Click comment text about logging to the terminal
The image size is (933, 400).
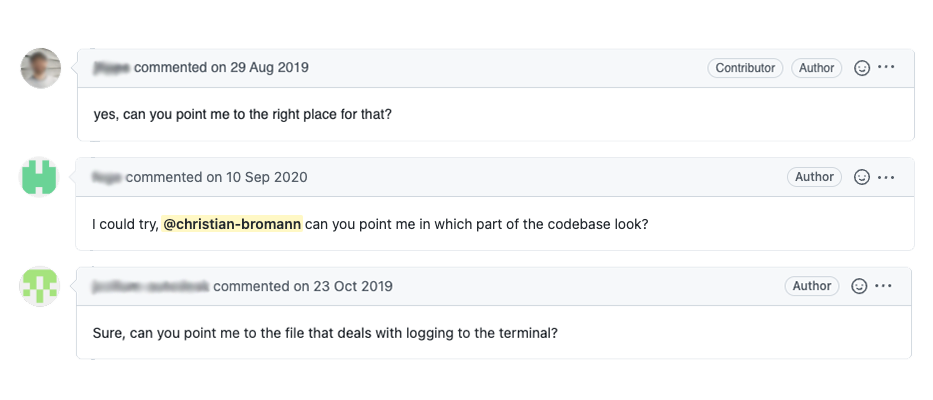[x=325, y=333]
